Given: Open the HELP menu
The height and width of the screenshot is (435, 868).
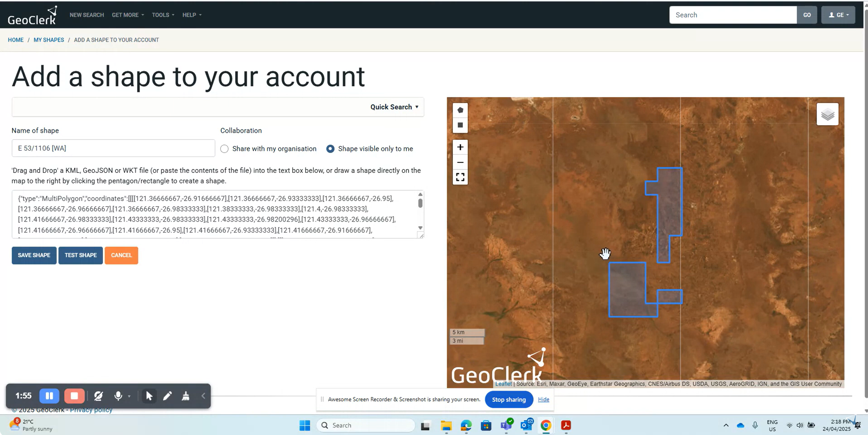Looking at the screenshot, I should 192,15.
